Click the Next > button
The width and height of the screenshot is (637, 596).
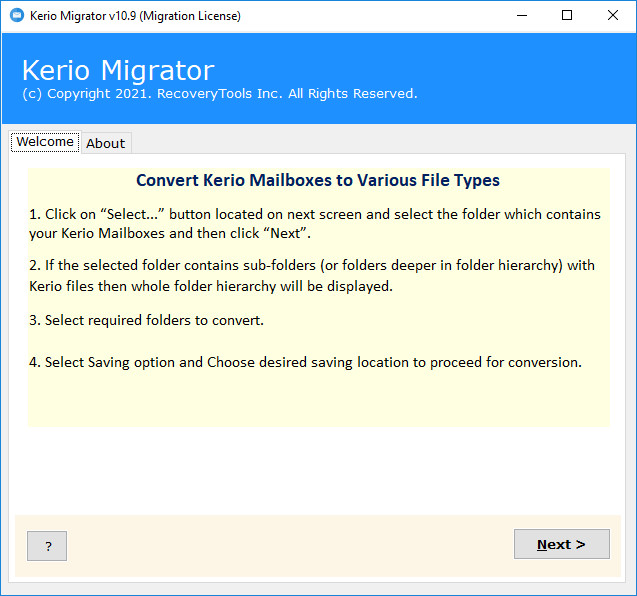(x=561, y=544)
